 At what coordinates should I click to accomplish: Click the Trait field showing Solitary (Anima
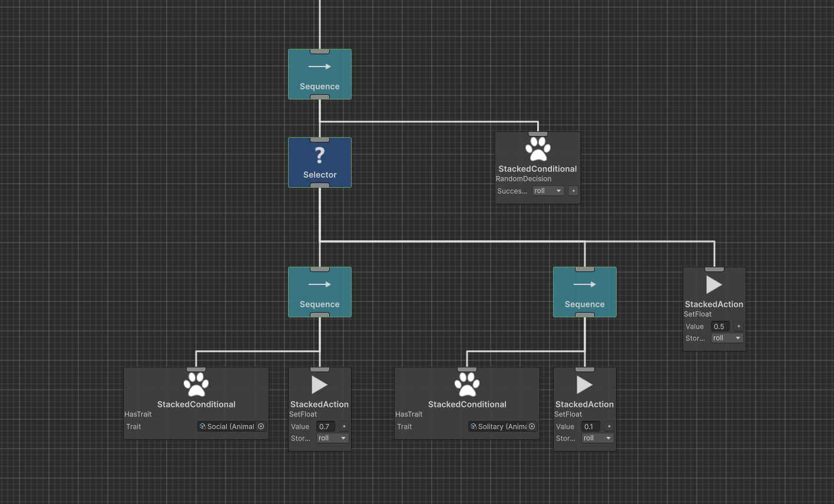(x=503, y=426)
